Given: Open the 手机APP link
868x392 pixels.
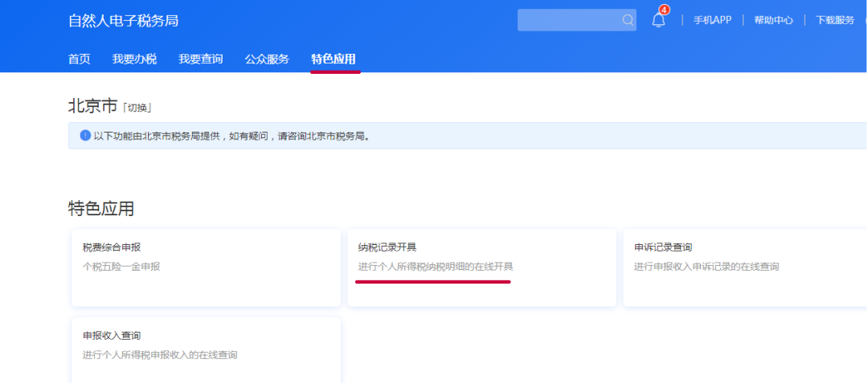Looking at the screenshot, I should 712,20.
